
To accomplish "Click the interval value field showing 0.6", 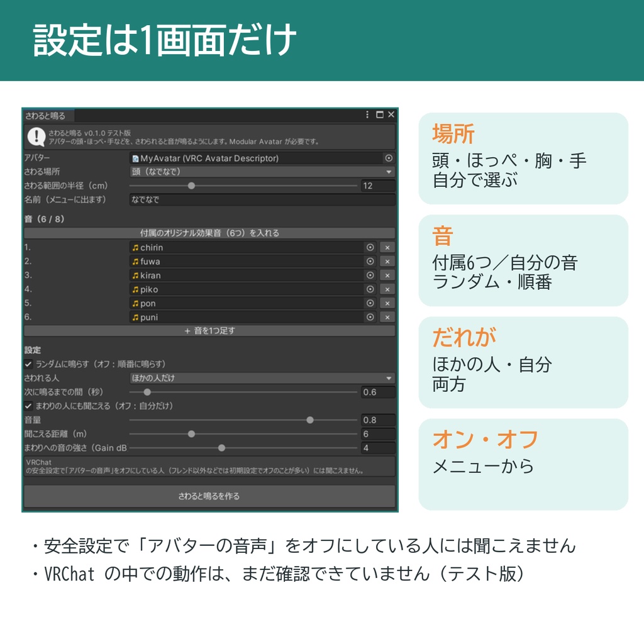I will click(x=378, y=392).
